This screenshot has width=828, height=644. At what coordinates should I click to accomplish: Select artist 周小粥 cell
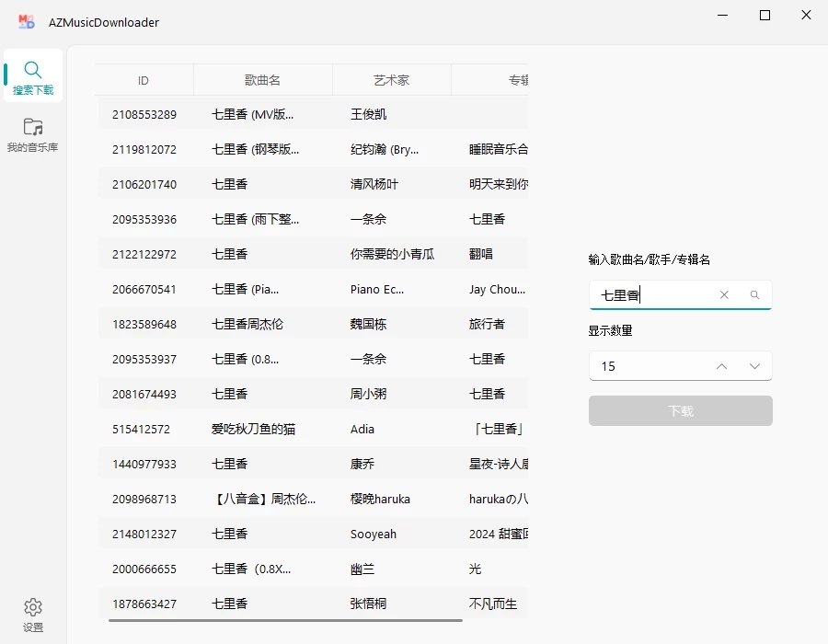click(368, 395)
